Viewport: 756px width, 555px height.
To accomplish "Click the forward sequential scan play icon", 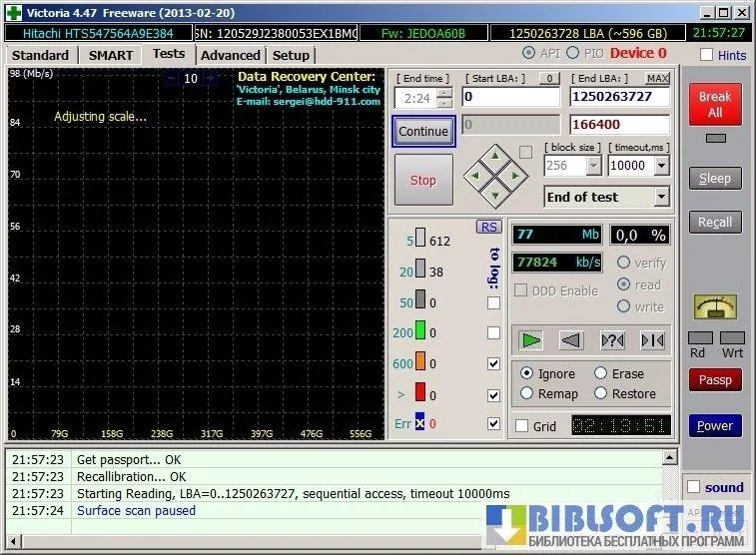I will pyautogui.click(x=531, y=340).
